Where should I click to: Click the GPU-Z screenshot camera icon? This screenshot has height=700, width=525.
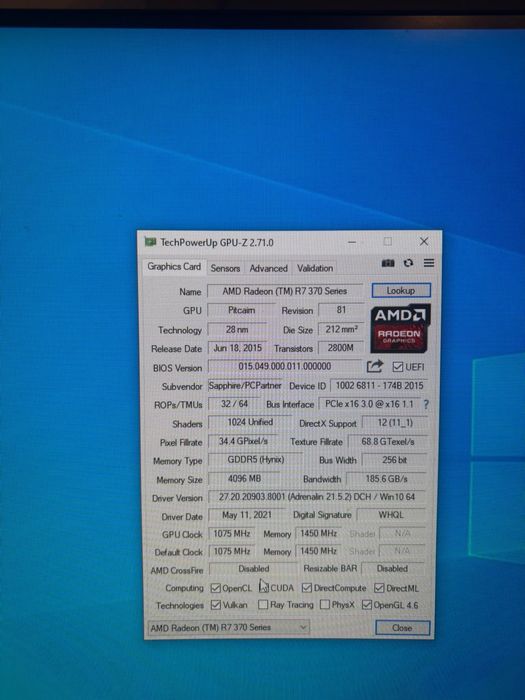pyautogui.click(x=388, y=263)
